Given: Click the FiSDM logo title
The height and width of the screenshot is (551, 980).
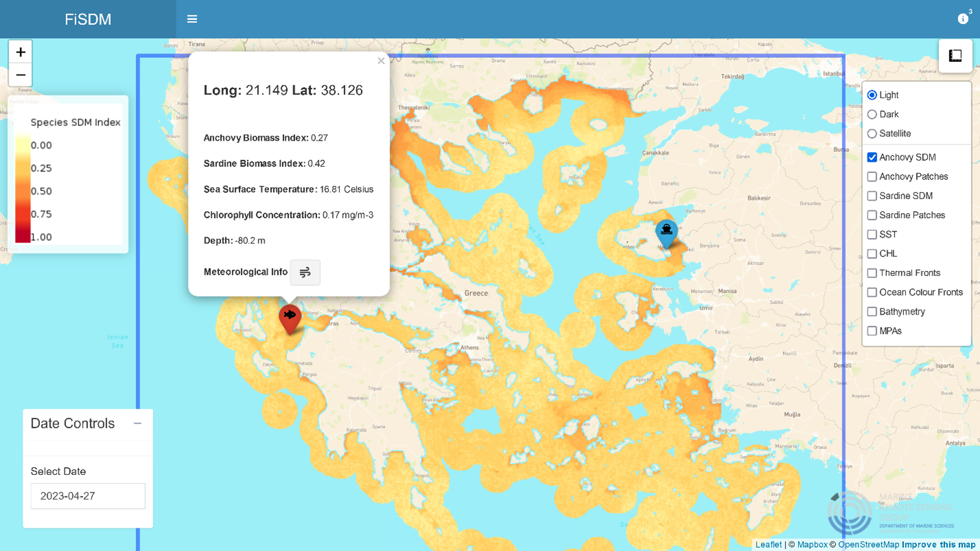Looking at the screenshot, I should pyautogui.click(x=88, y=20).
